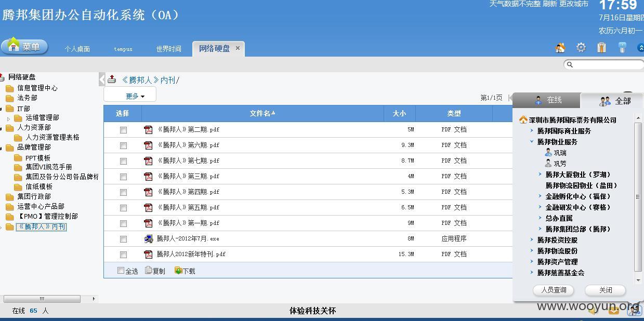Open the 法务部 folder

(27, 98)
